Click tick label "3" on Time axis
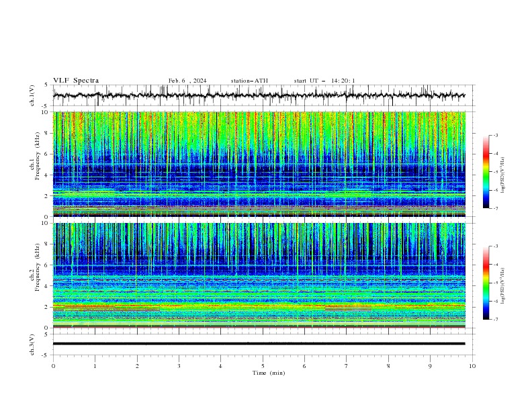532x411 pixels. [179, 366]
